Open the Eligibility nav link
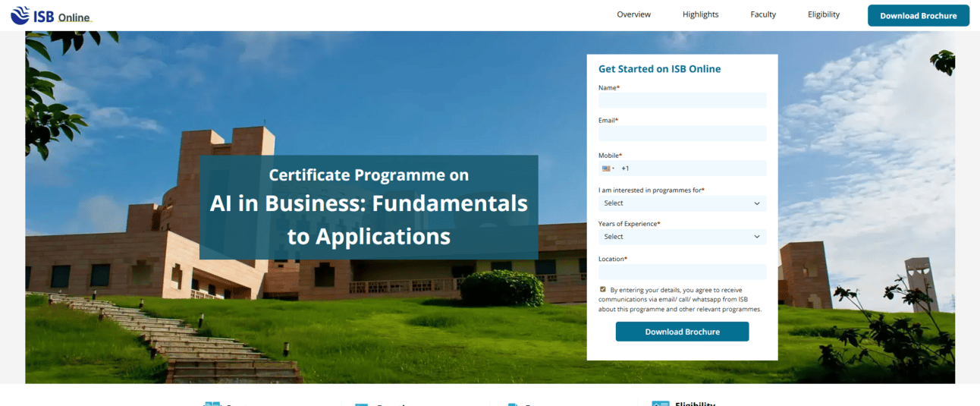 point(823,14)
